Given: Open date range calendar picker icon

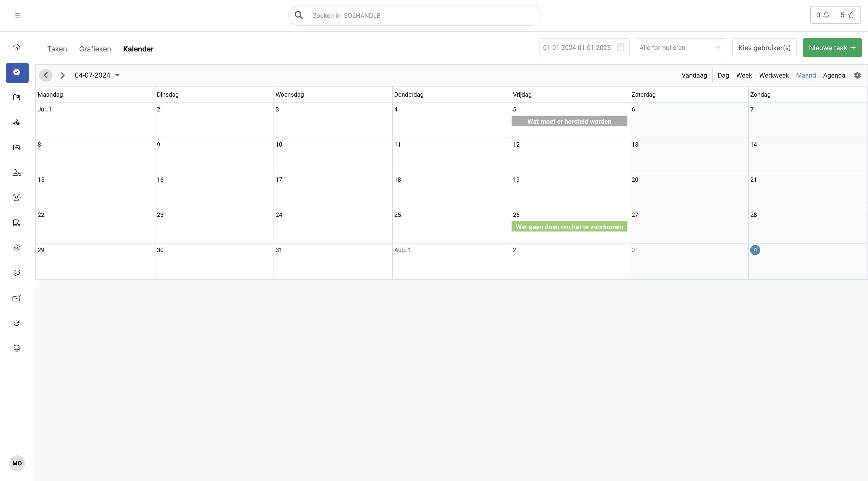Looking at the screenshot, I should [x=620, y=47].
